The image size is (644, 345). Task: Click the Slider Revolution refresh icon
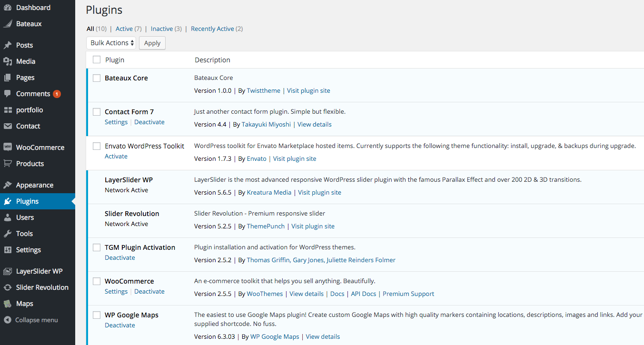[x=8, y=287]
